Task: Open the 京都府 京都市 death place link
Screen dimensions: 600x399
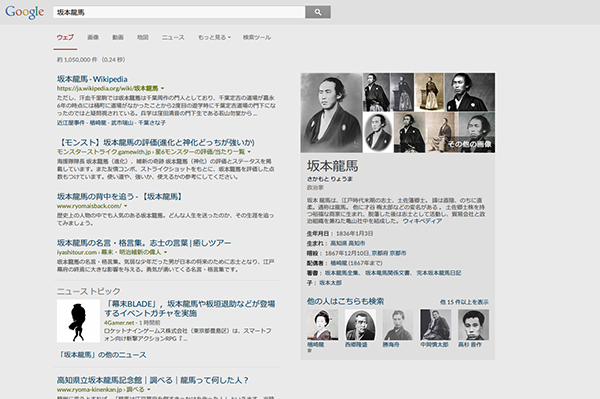Action: [389, 253]
